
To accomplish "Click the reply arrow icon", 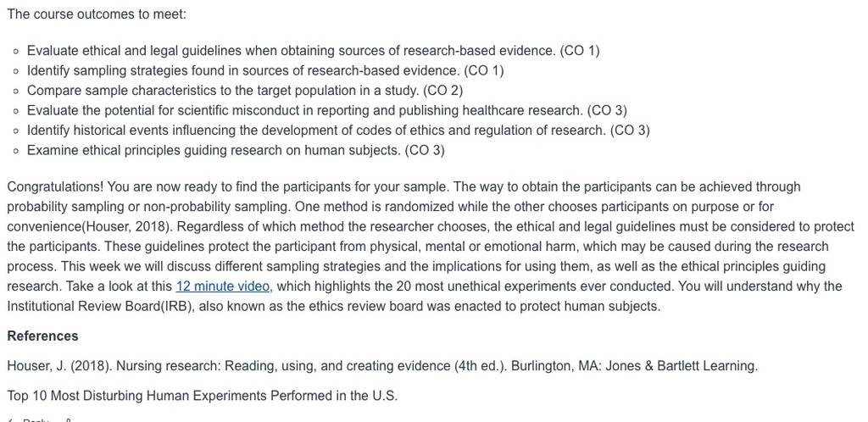I will click(x=11, y=421).
